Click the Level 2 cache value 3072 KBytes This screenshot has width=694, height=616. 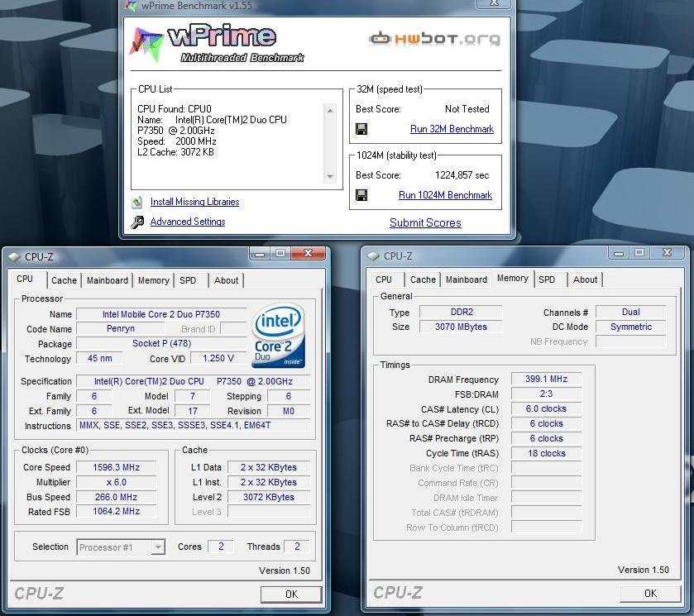coord(269,497)
